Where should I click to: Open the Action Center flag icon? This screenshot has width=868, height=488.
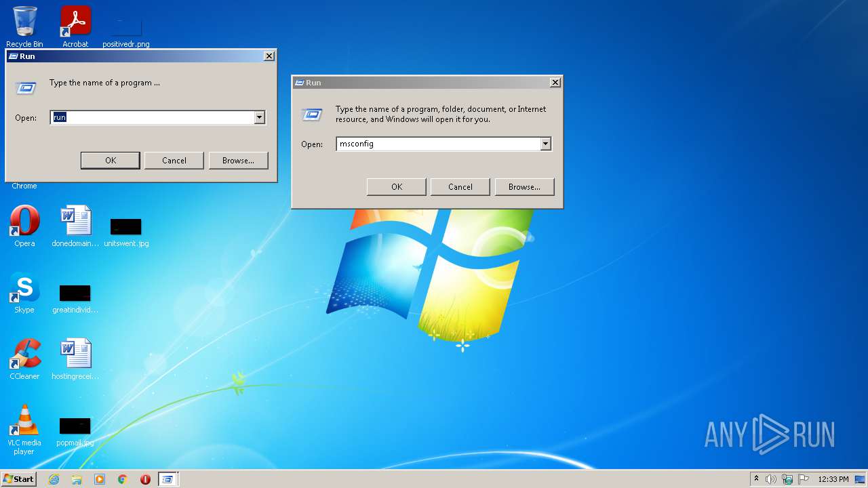pos(804,479)
